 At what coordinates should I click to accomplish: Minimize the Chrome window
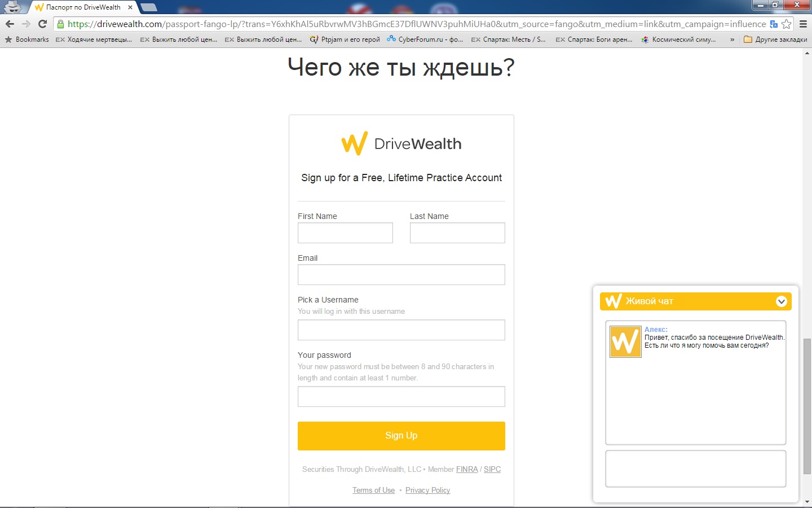(x=761, y=5)
